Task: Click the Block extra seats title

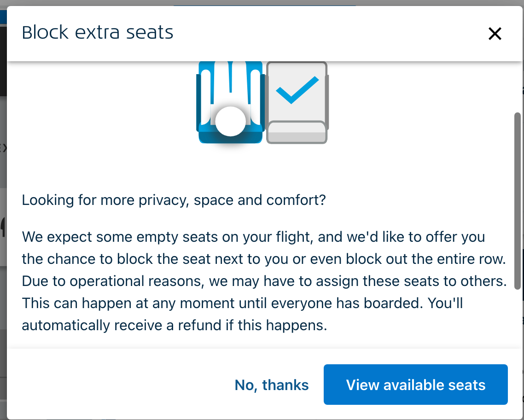Action: [98, 32]
